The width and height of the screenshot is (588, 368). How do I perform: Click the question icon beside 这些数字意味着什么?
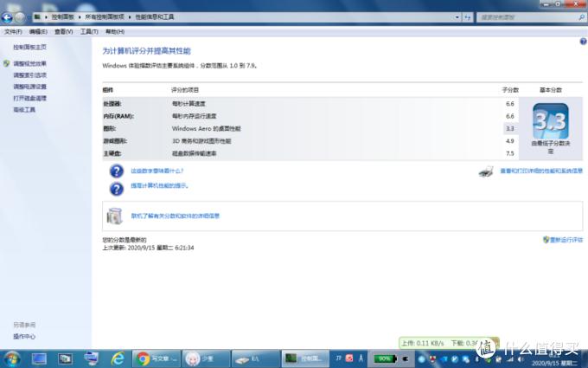(117, 171)
